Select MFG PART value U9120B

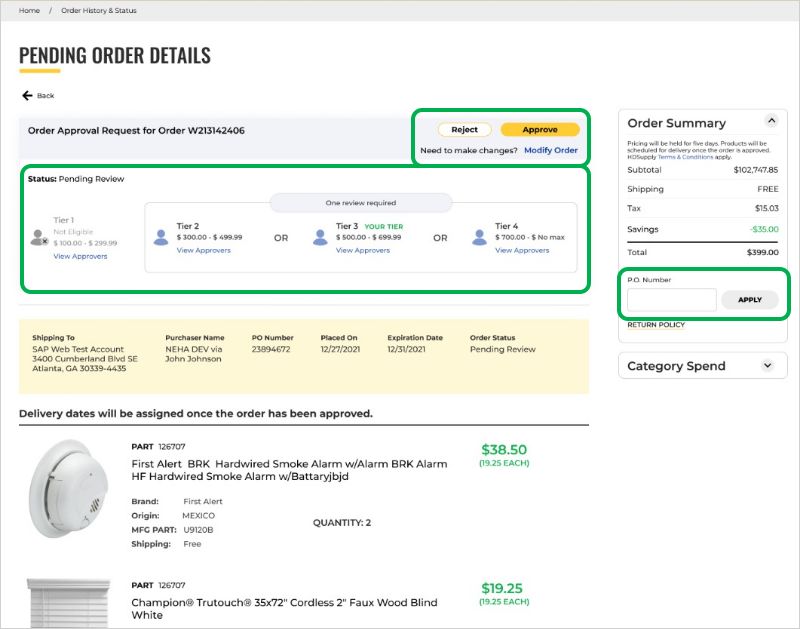[x=198, y=530]
